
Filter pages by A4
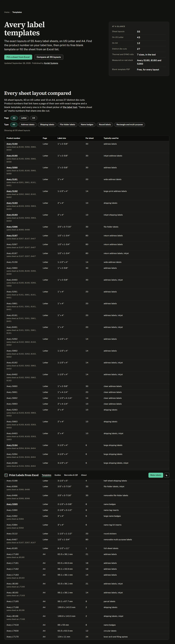click(33, 118)
